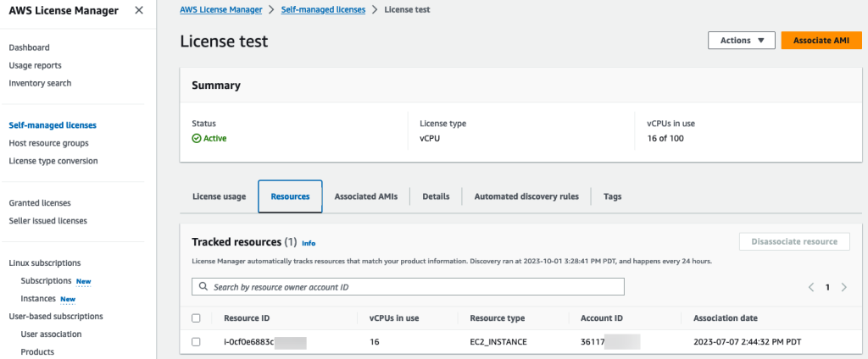
Task: Open Products page in sidebar
Action: 37,352
